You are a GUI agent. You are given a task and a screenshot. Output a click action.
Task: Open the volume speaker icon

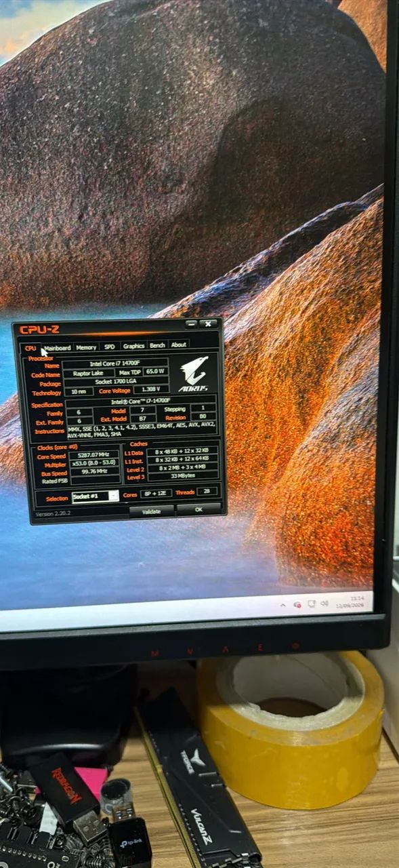pos(324,603)
